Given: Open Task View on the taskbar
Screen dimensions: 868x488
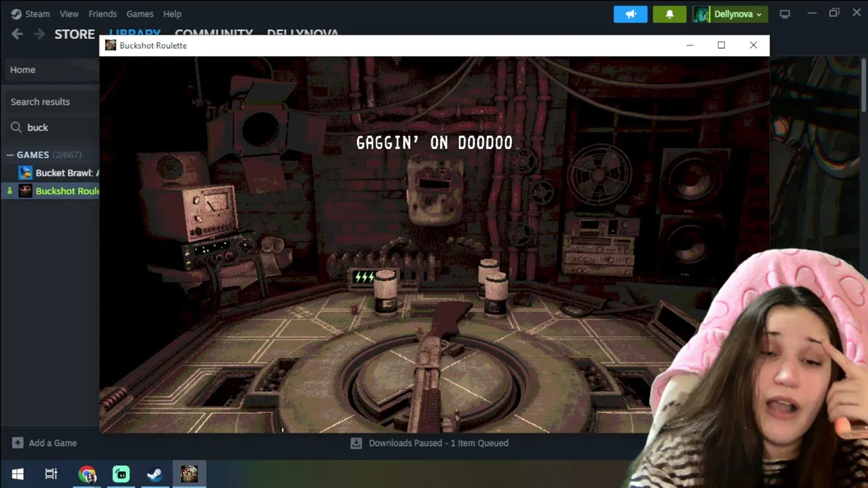Looking at the screenshot, I should point(52,474).
